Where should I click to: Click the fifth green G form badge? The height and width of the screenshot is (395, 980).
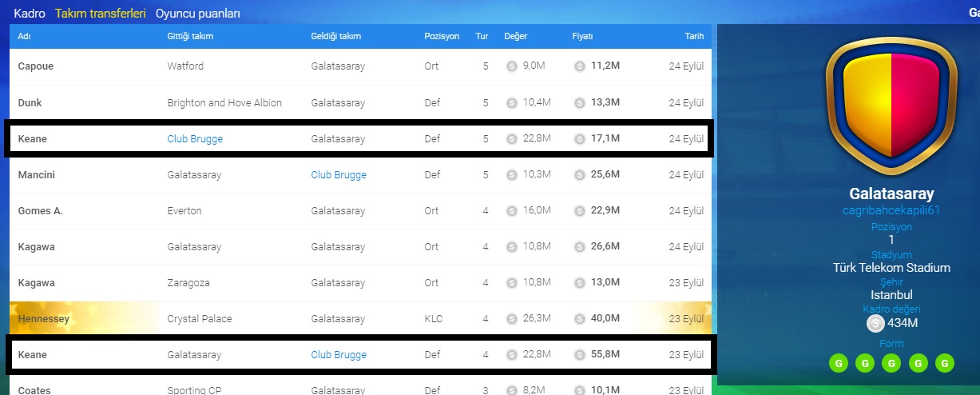coord(945,363)
